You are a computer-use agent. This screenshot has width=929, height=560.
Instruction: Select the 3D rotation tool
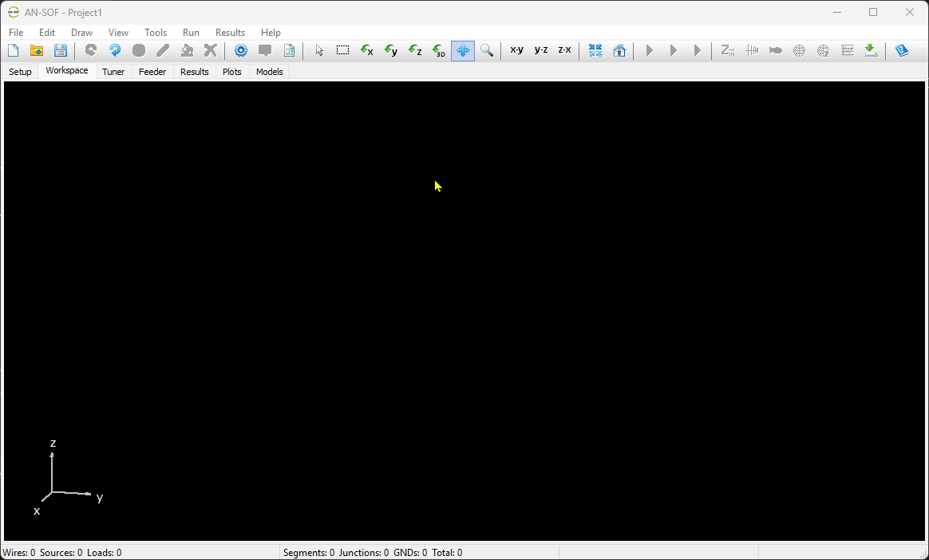[439, 51]
